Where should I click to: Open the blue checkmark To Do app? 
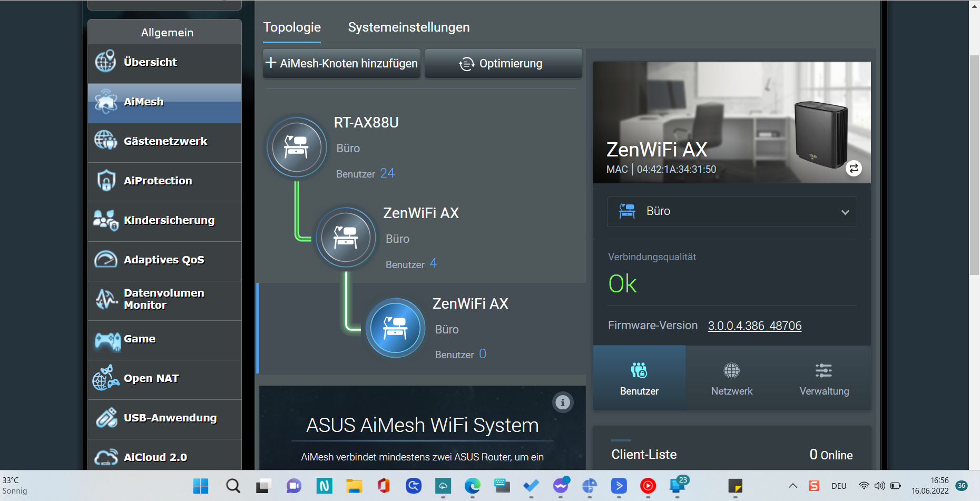coord(531,486)
